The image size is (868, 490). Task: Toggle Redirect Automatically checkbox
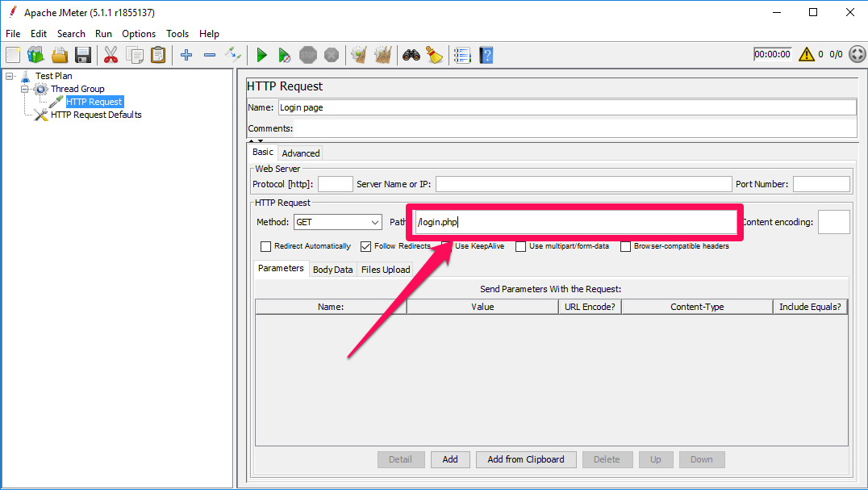click(265, 246)
